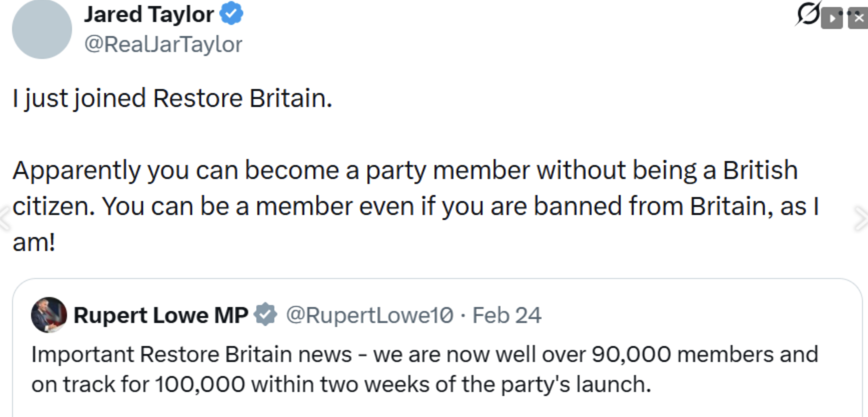868x417 pixels.
Task: Go to next item with right chevron
Action: tap(861, 218)
